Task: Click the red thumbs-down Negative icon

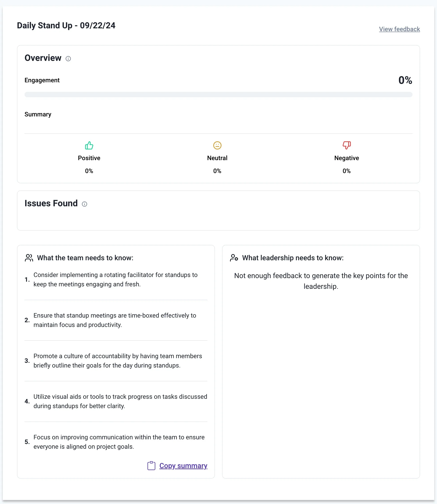Action: point(346,145)
